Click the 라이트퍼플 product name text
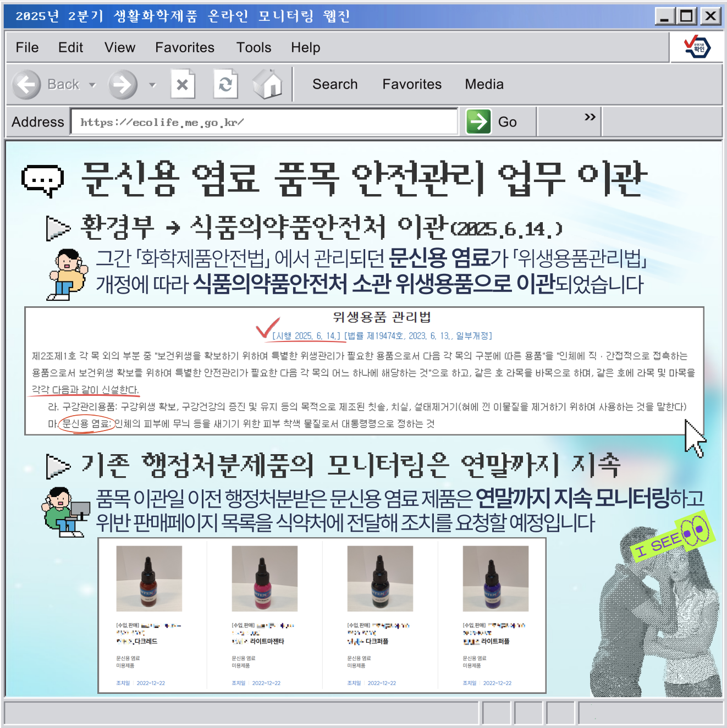Image resolution: width=727 pixels, height=728 pixels. (x=495, y=642)
